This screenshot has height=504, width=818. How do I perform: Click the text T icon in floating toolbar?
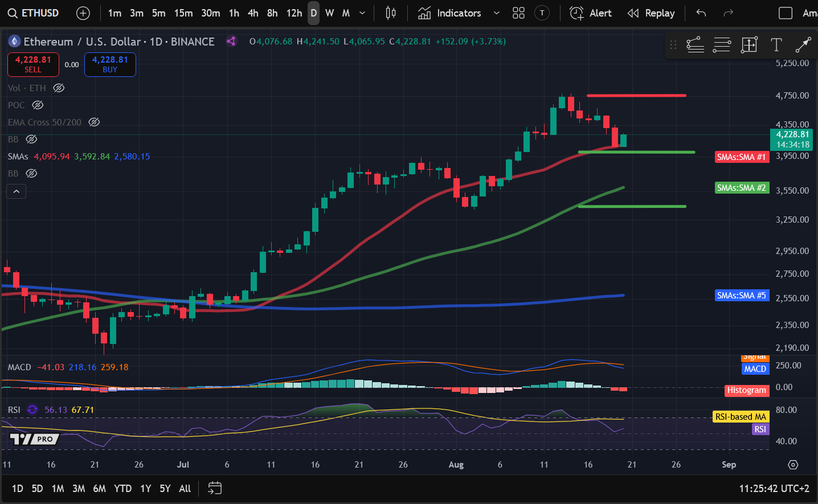point(776,44)
